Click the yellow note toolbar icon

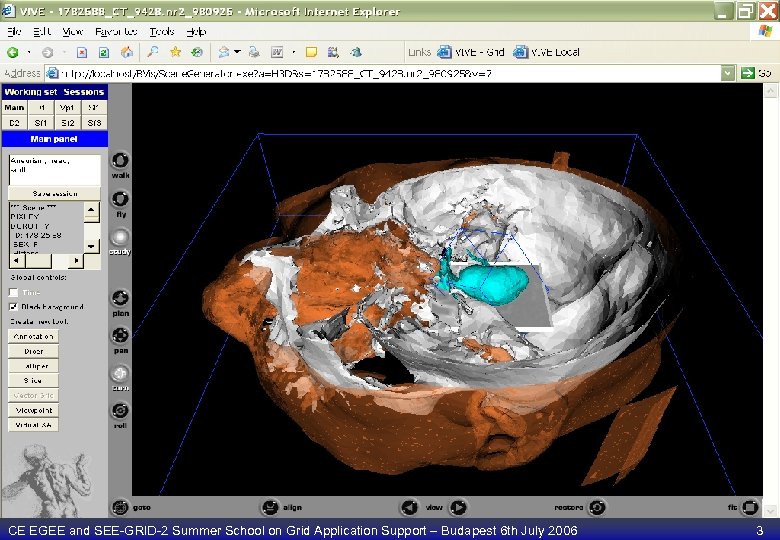(311, 52)
